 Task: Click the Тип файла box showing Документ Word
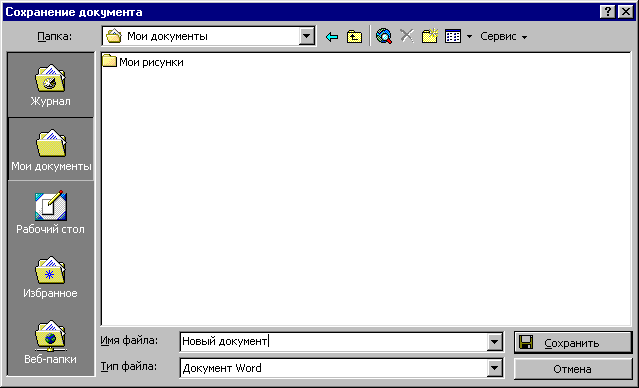click(x=342, y=368)
